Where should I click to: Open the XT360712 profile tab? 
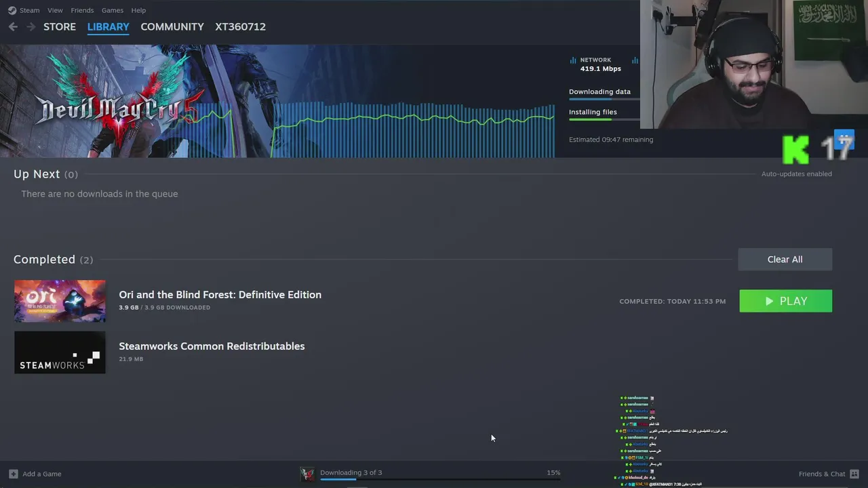[240, 26]
